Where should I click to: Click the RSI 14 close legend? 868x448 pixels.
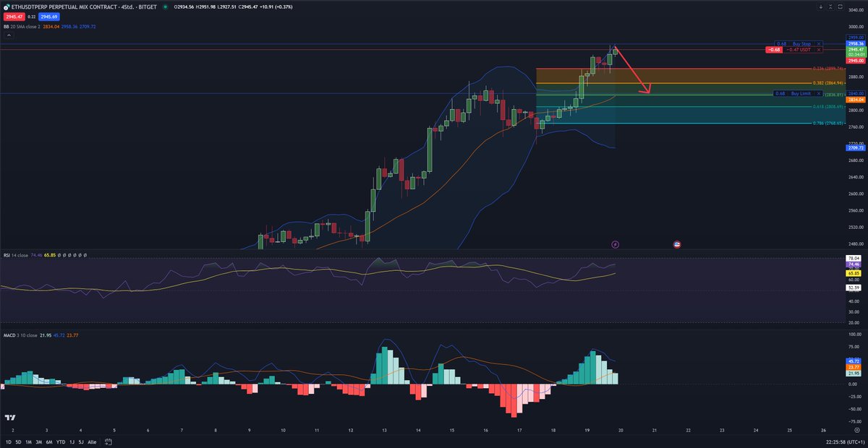(x=17, y=255)
